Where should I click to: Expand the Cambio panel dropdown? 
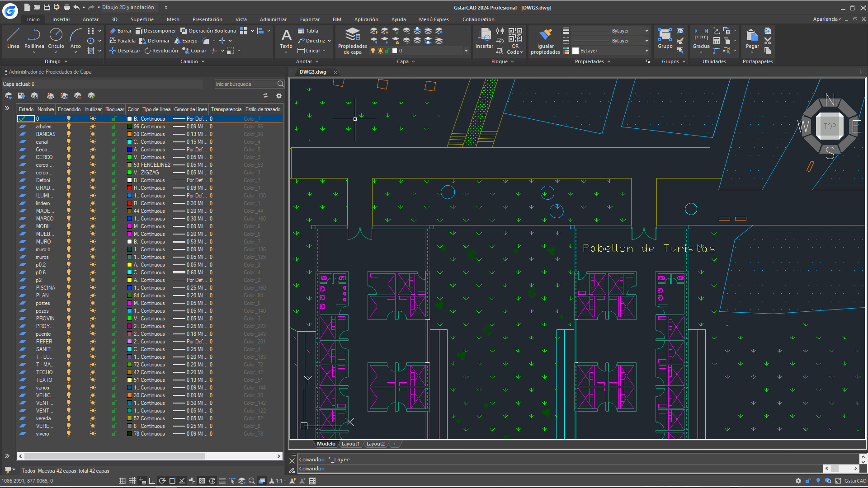click(203, 61)
